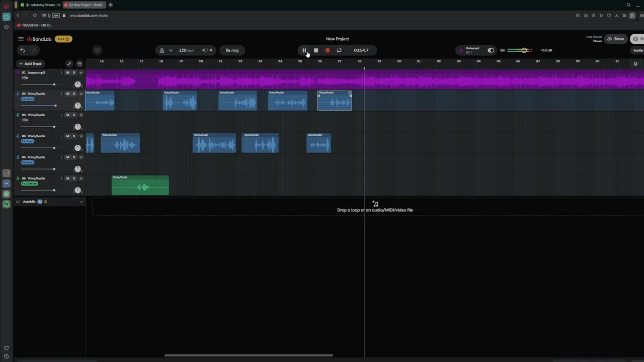Viewport: 644px width, 362px height.
Task: Save the project with Save button
Action: point(615,39)
